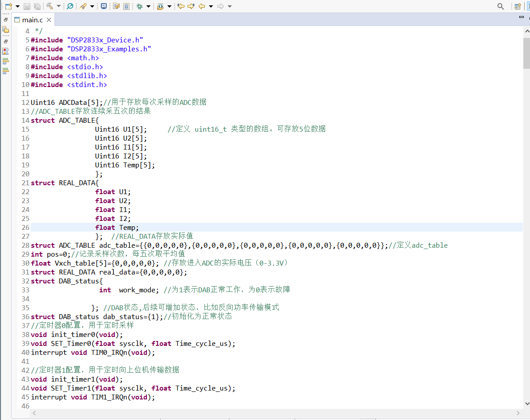The height and width of the screenshot is (420, 530).
Task: Select the main.c editor tab
Action: [33, 20]
